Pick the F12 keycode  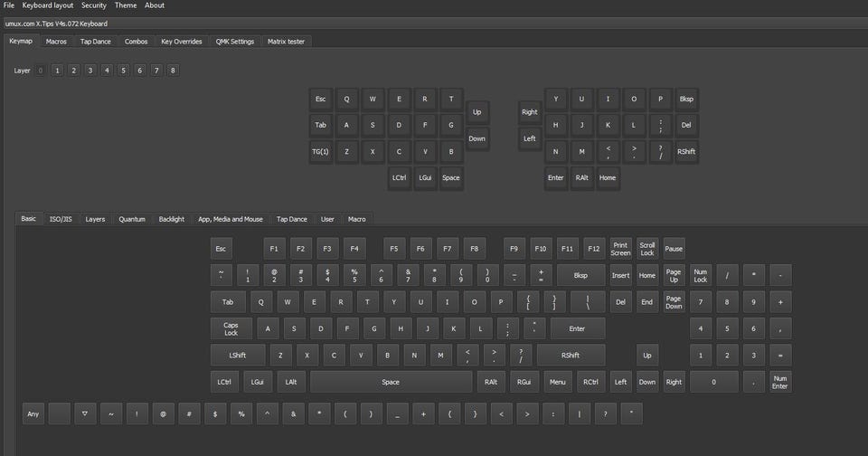tap(594, 249)
